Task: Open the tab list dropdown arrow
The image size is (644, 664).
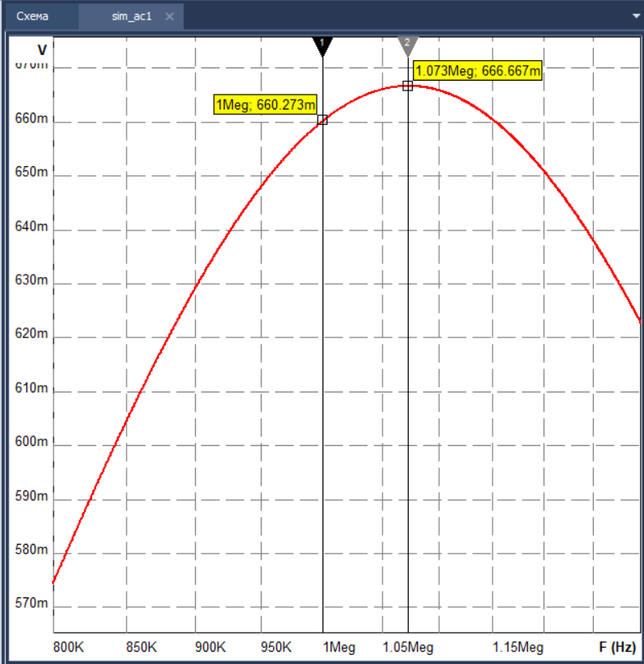Action: (635, 16)
